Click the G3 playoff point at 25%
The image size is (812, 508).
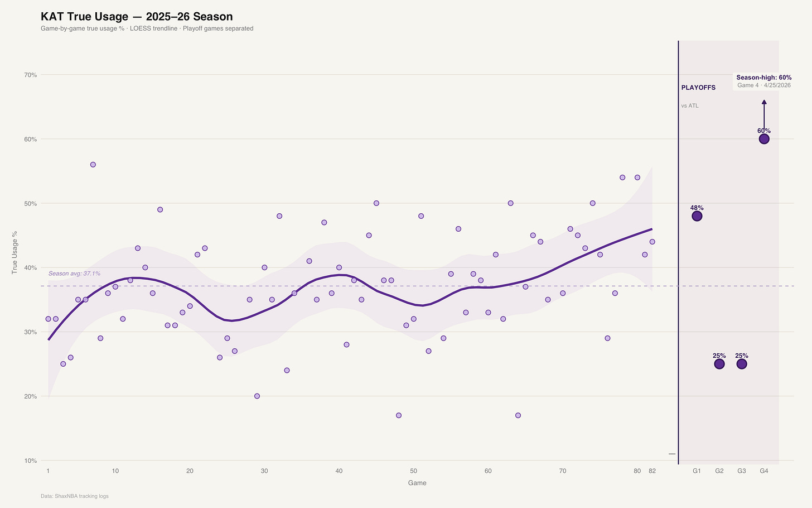(x=742, y=364)
